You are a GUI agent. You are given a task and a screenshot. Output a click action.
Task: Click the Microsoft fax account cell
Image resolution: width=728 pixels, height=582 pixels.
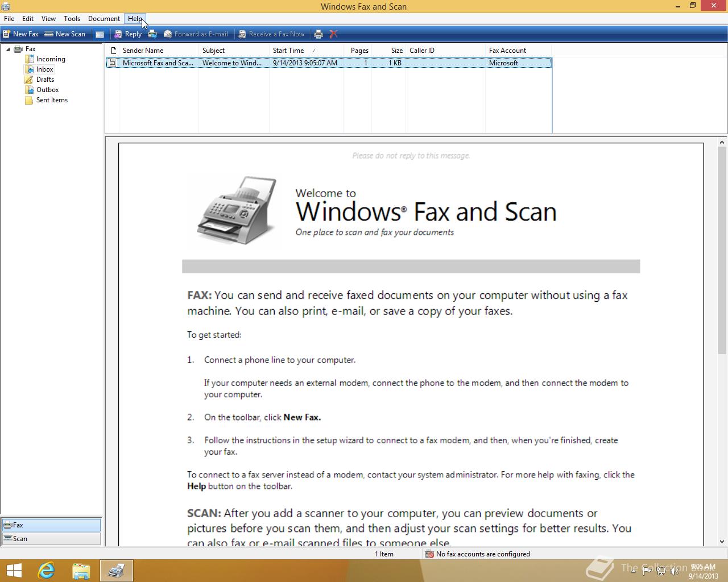(503, 63)
